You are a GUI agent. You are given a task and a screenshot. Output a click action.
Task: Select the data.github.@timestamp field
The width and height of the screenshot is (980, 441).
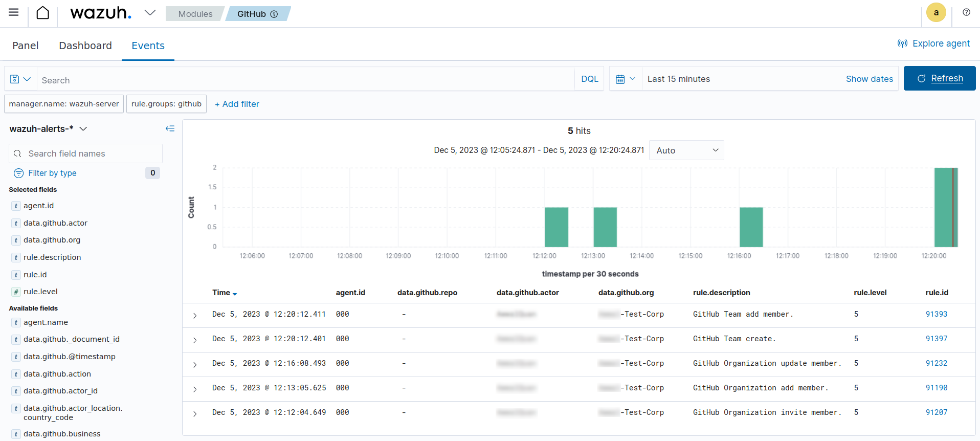pyautogui.click(x=69, y=357)
